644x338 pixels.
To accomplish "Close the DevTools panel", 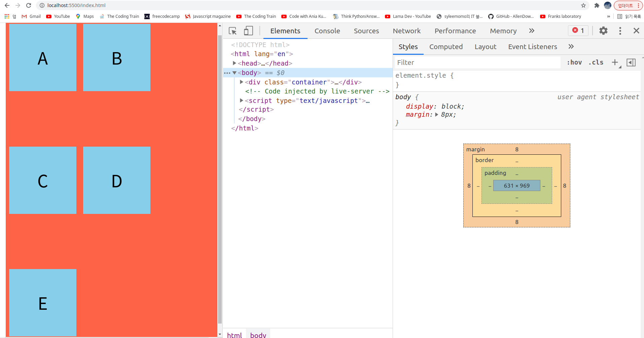I will [x=636, y=31].
